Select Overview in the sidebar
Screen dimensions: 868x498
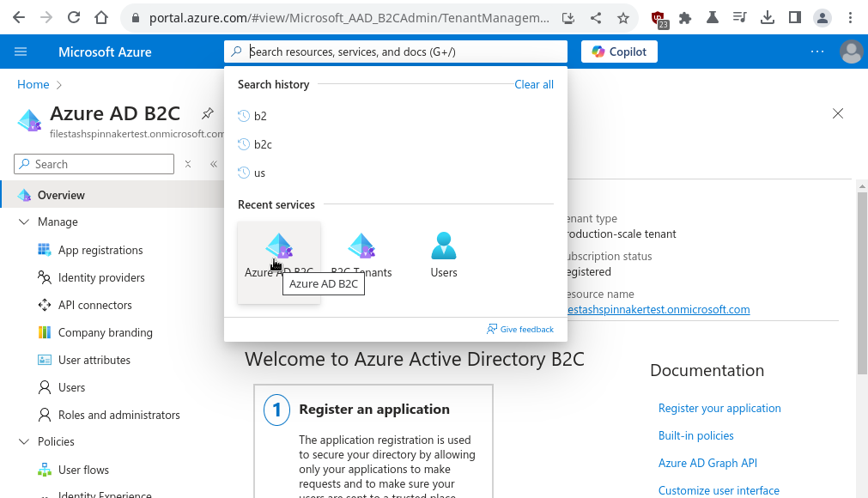click(x=112, y=195)
